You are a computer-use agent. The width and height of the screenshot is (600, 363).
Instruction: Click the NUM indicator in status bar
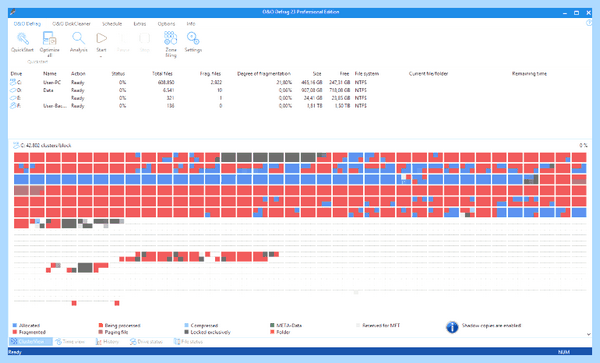click(x=564, y=352)
